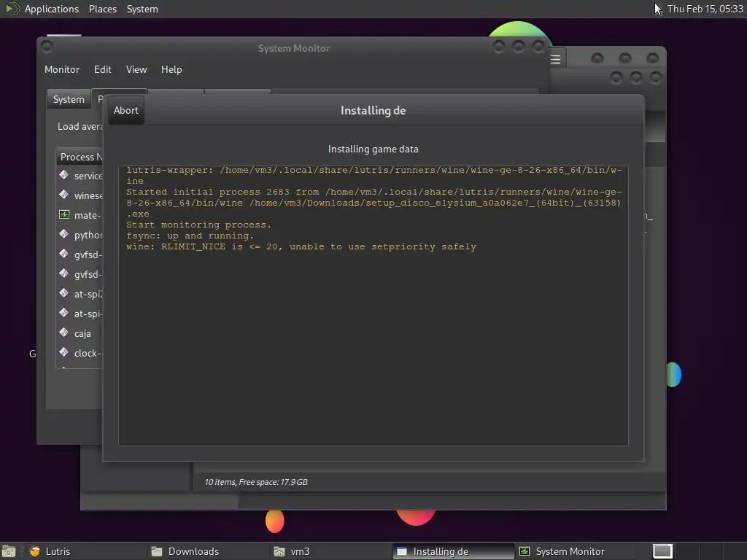Select the clock- process icon
Image resolution: width=747 pixels, height=560 pixels.
point(64,352)
